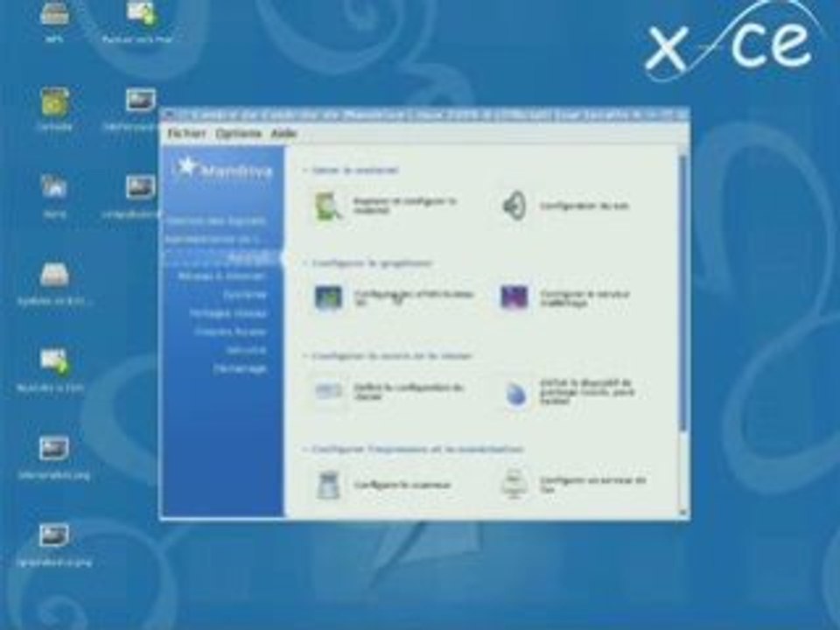Image resolution: width=840 pixels, height=630 pixels.
Task: Switch to Système sidebar section
Action: [245, 295]
